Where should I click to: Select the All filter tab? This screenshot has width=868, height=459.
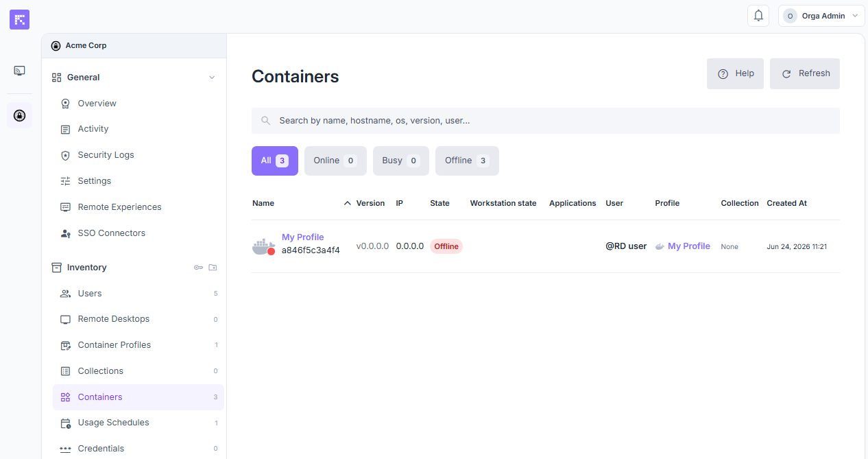275,161
